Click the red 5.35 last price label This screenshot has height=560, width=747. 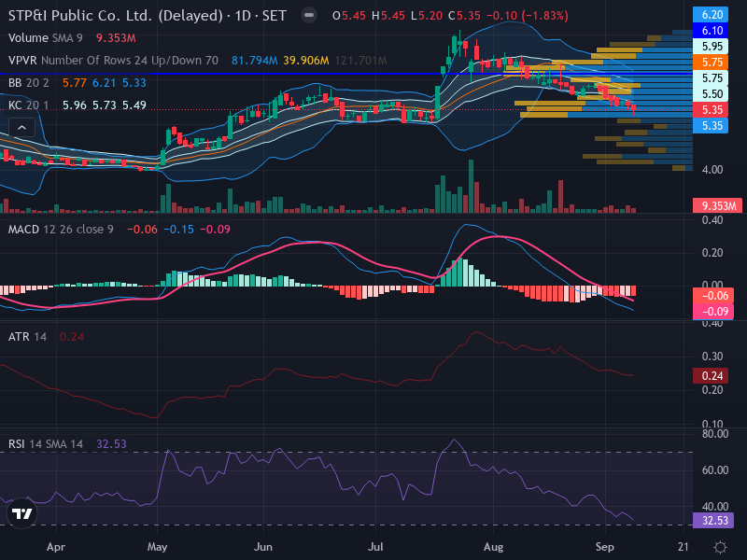(x=711, y=109)
